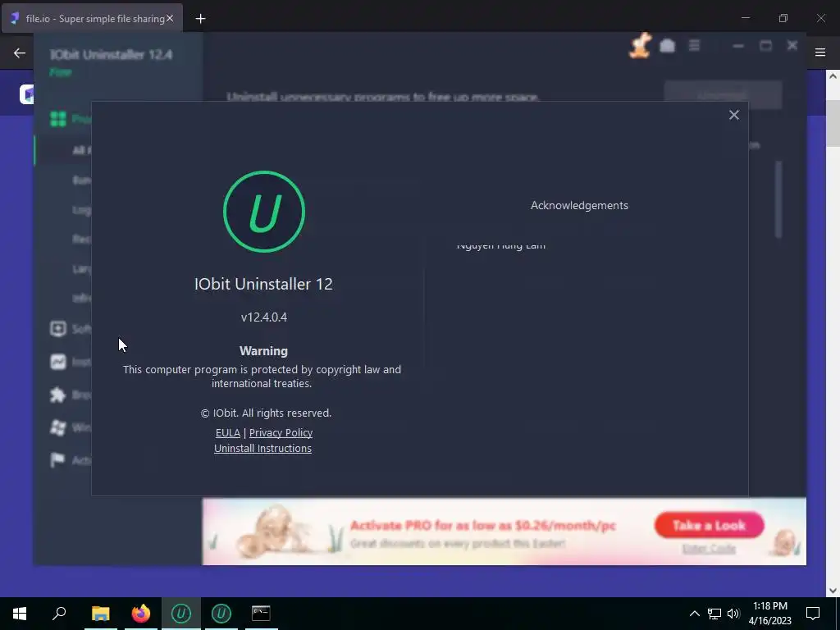Open the Programs section icon in the sidebar

pyautogui.click(x=58, y=119)
